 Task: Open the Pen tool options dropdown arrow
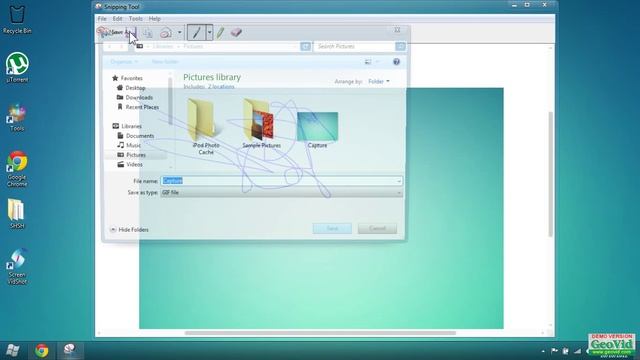209,32
